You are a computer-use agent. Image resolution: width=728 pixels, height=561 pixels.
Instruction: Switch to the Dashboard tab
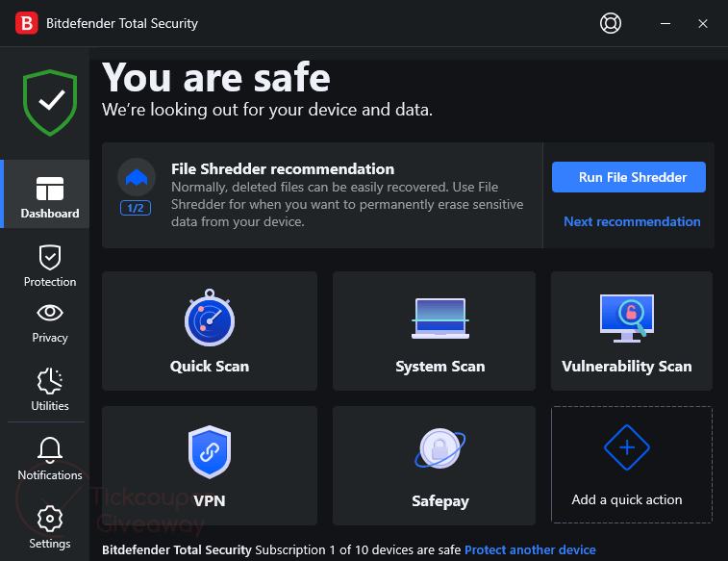coord(49,196)
